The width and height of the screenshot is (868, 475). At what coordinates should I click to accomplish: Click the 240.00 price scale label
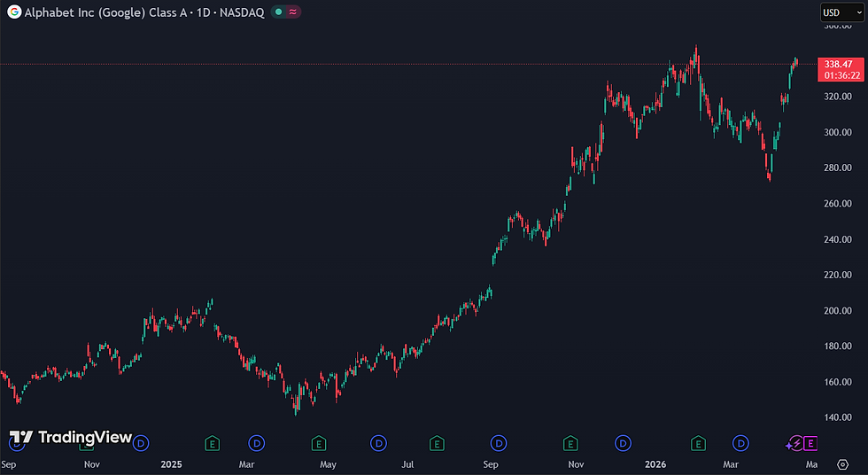[x=838, y=239]
